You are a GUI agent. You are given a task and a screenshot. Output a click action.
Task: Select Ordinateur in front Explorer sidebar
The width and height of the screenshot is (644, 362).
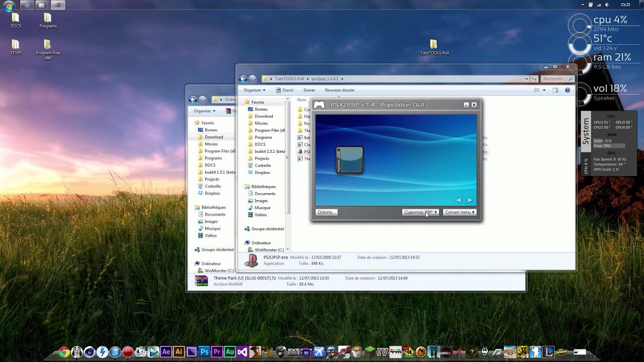(x=258, y=243)
